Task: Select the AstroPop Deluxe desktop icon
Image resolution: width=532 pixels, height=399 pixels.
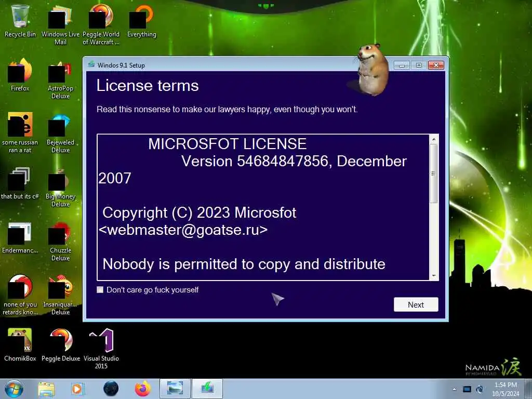Action: click(x=60, y=79)
